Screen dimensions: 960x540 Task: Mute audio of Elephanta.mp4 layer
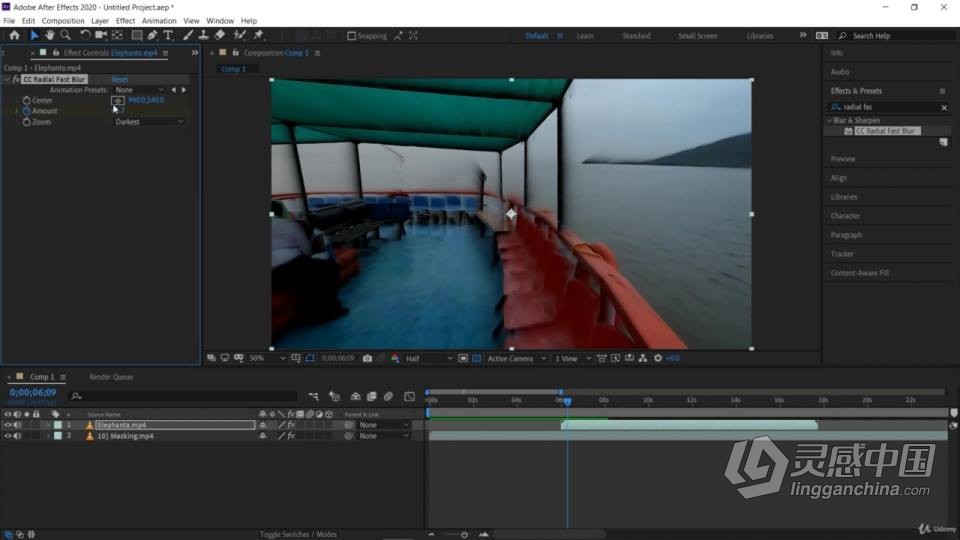17,425
